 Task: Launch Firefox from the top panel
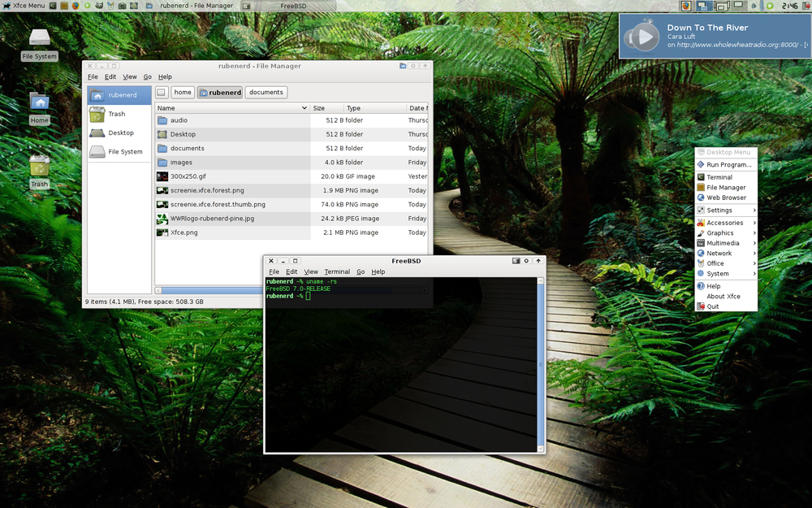coord(75,5)
